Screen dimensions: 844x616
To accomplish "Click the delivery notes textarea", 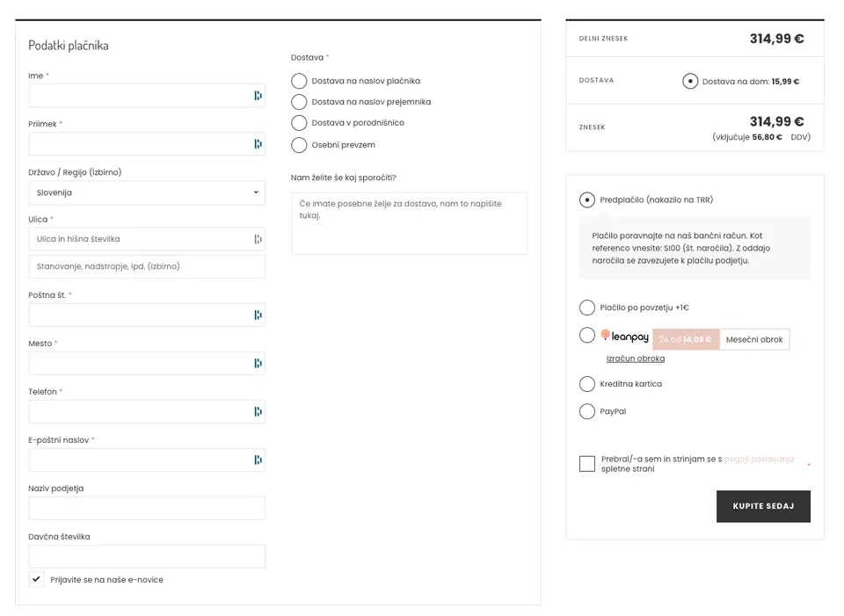I will tap(409, 223).
